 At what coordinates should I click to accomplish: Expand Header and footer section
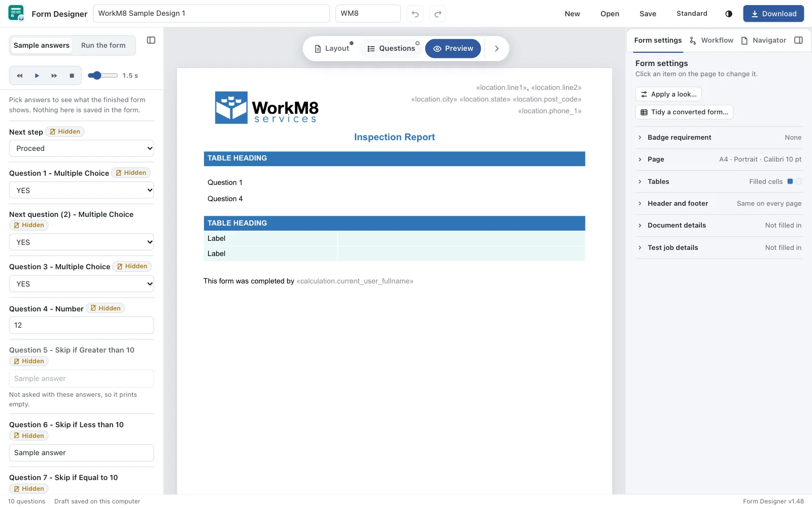pyautogui.click(x=719, y=204)
